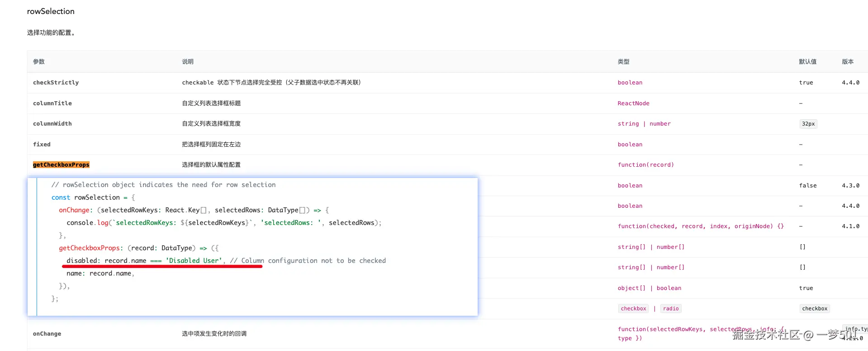Click the 'string | number' type cell
The width and height of the screenshot is (868, 351).
click(x=644, y=124)
